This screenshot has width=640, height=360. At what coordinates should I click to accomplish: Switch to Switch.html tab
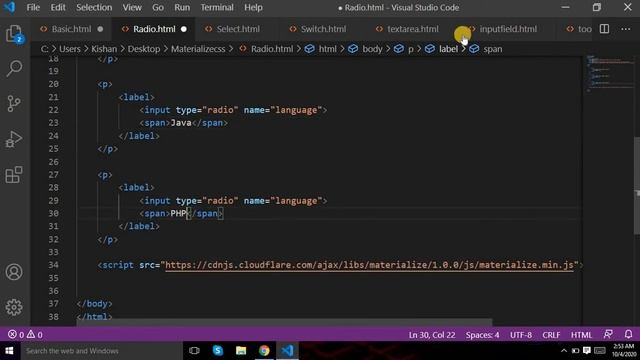click(x=323, y=29)
